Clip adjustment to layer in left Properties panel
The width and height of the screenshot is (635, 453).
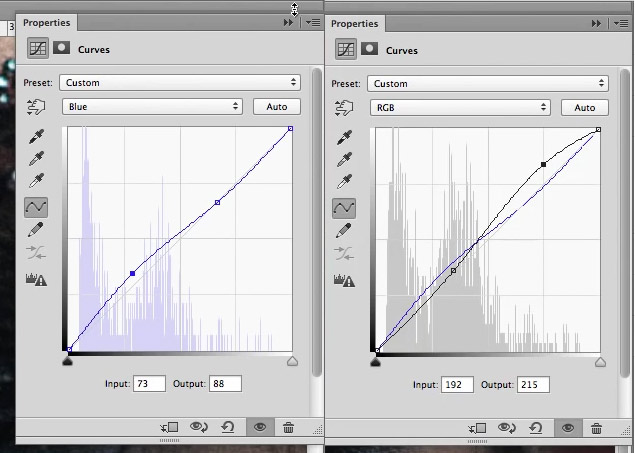click(169, 427)
